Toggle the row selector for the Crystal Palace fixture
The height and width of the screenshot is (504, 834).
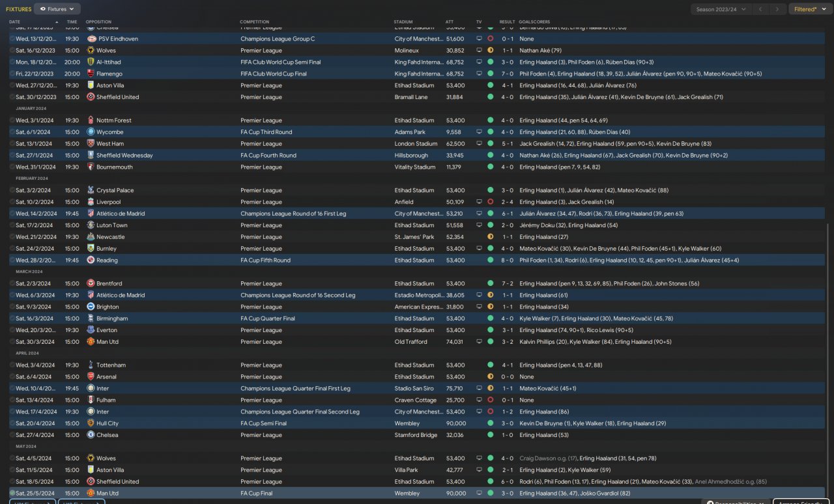(12, 191)
